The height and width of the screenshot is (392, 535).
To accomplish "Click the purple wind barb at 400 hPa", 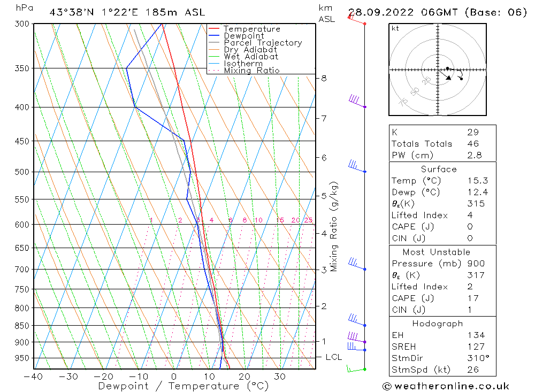I will click(357, 102).
